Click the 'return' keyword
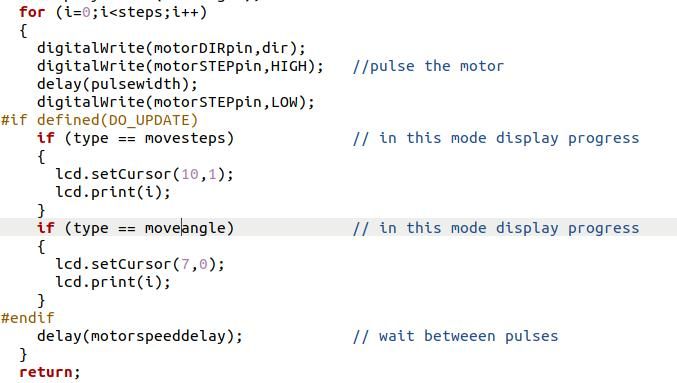This screenshot has height=383, width=677. (x=46, y=372)
